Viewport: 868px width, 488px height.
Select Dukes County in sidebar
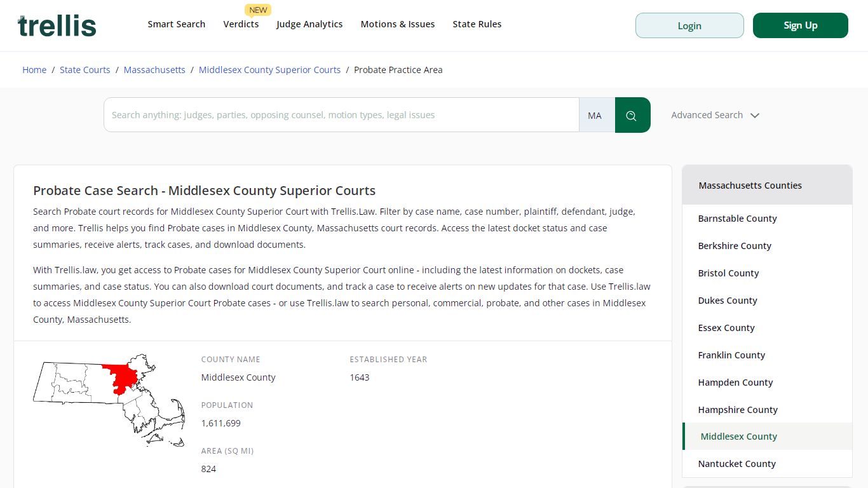pos(728,301)
